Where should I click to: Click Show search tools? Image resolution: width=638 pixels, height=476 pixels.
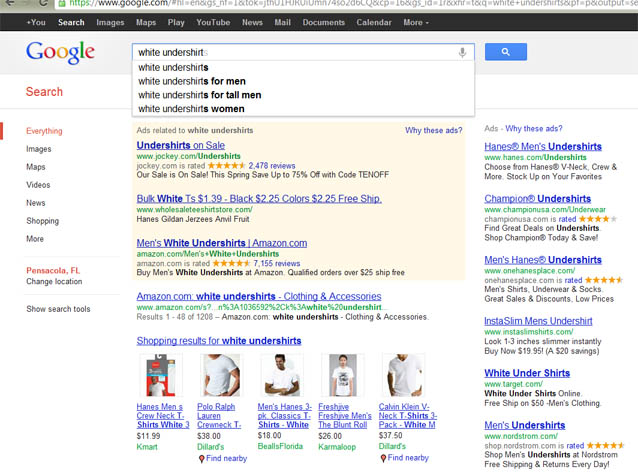[58, 309]
